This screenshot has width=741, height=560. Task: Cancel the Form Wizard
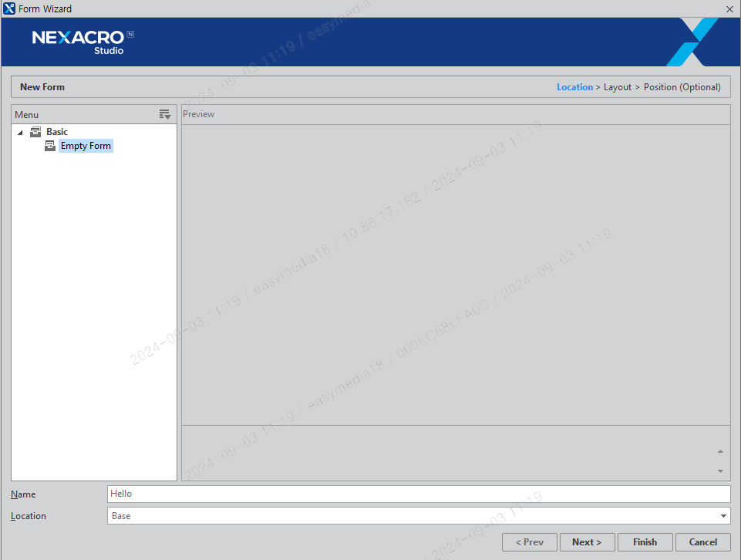tap(702, 542)
